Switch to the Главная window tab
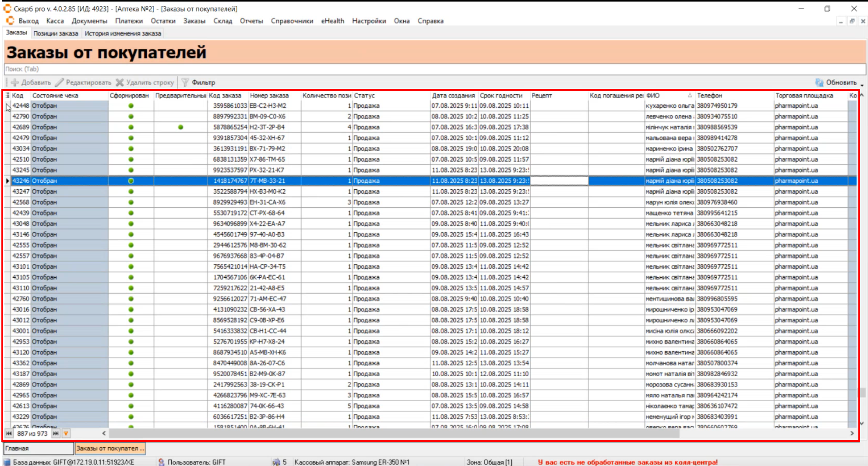Viewport: 868px width, 466px height. 39,448
